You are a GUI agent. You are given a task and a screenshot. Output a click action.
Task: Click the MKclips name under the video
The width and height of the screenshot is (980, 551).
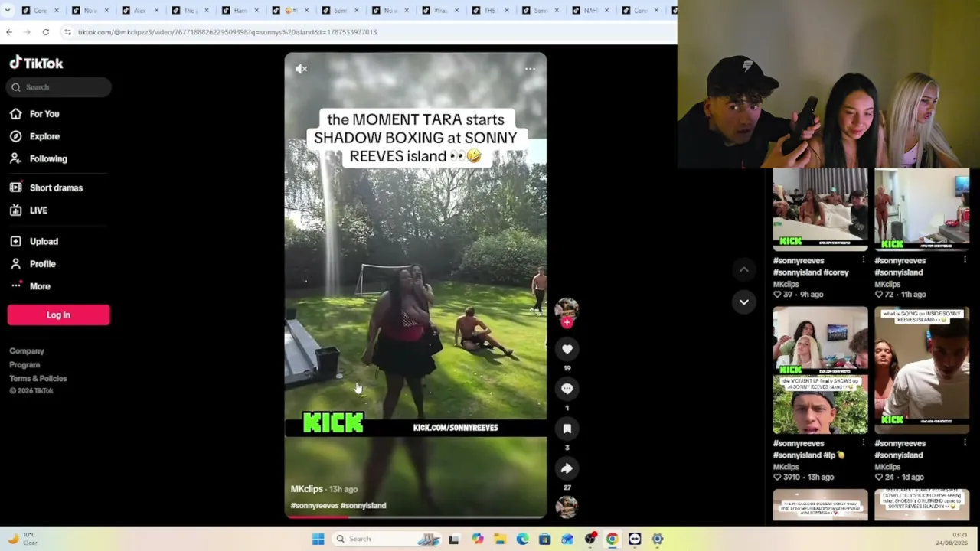click(307, 489)
